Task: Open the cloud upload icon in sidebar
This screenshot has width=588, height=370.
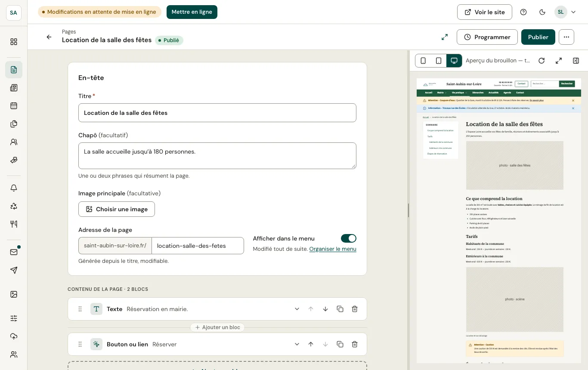Action: 14,336
